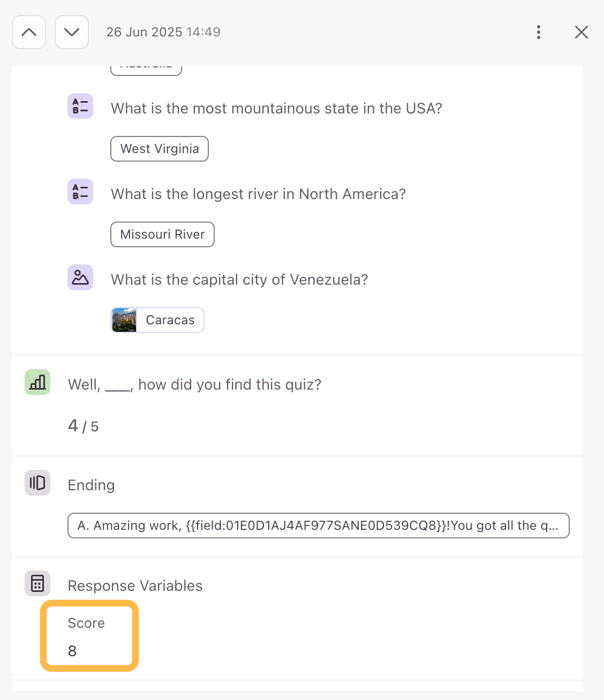
Task: Click the Response Variables calculator icon
Action: [37, 583]
